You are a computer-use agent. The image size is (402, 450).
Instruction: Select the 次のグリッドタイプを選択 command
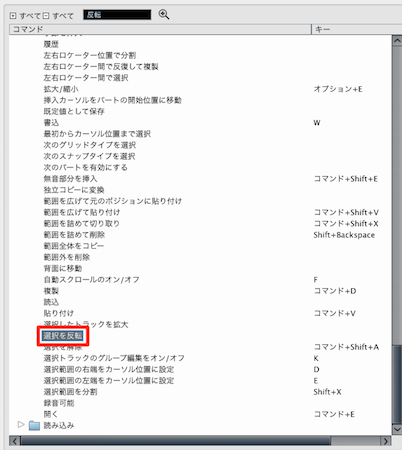point(90,145)
